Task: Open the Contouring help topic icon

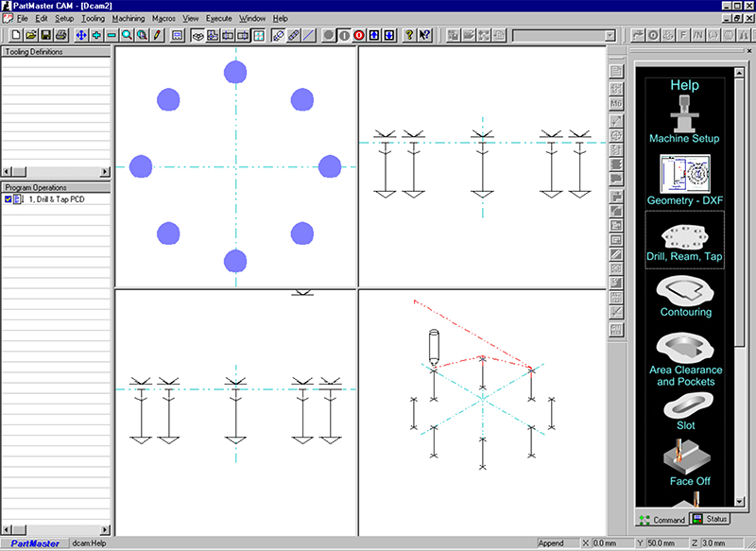Action: click(x=684, y=293)
